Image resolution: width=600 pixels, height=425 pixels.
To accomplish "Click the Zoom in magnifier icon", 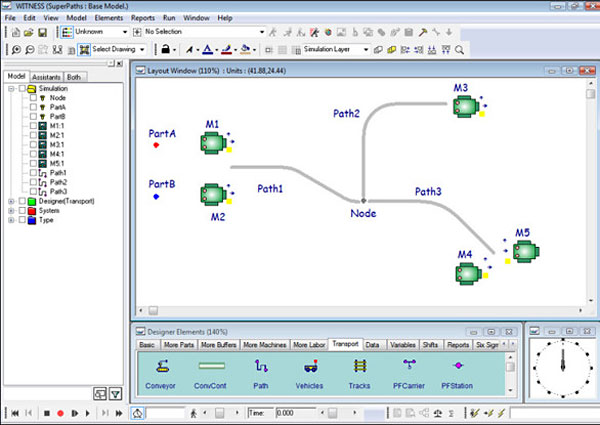I will (x=16, y=50).
